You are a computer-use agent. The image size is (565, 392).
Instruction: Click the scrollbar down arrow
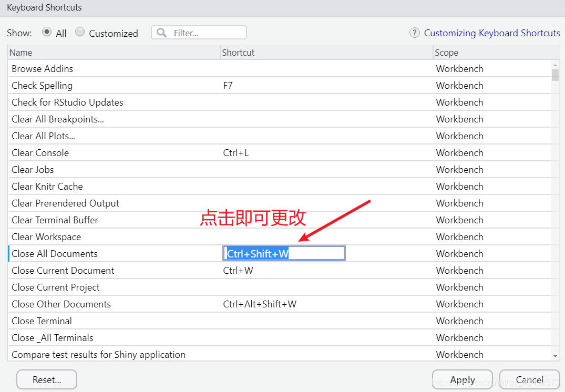555,356
